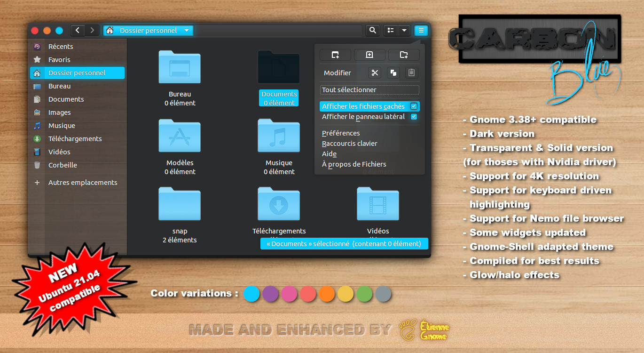Click the new tab icon in the menu
The image size is (644, 353).
click(x=369, y=55)
